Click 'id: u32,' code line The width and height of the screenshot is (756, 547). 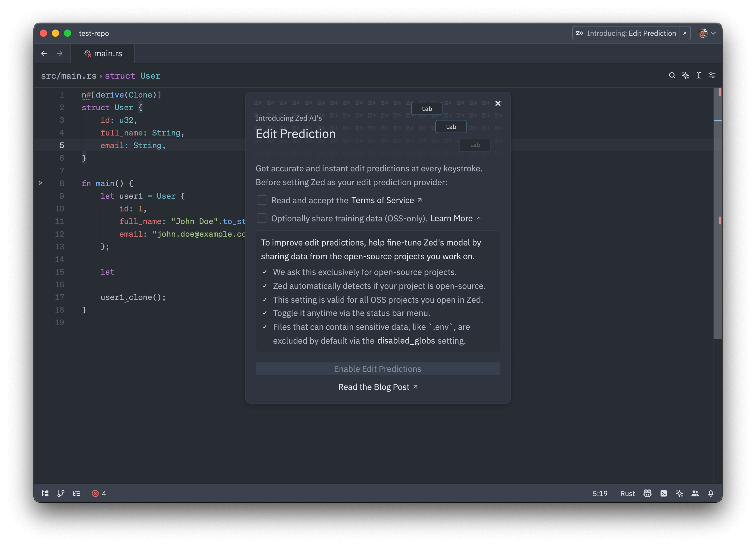point(119,120)
